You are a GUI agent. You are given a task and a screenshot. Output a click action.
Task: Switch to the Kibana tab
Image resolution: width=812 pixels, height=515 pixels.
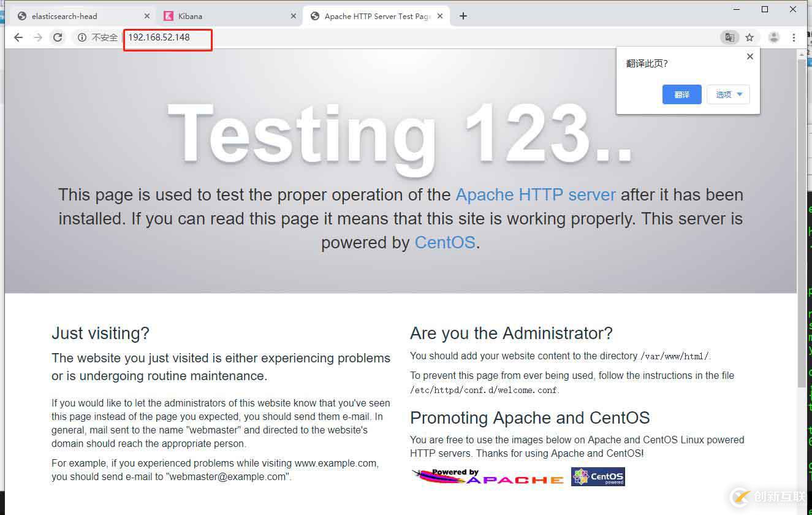pyautogui.click(x=229, y=16)
